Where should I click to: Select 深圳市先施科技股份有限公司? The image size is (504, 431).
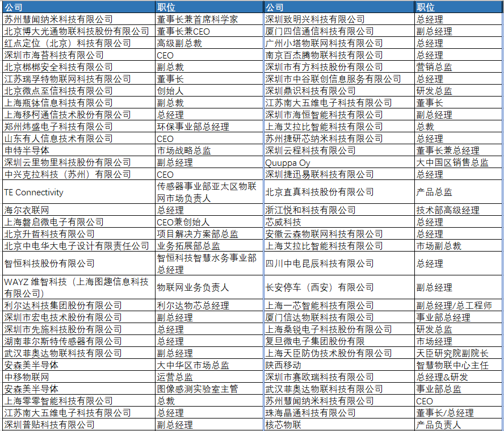(78, 329)
